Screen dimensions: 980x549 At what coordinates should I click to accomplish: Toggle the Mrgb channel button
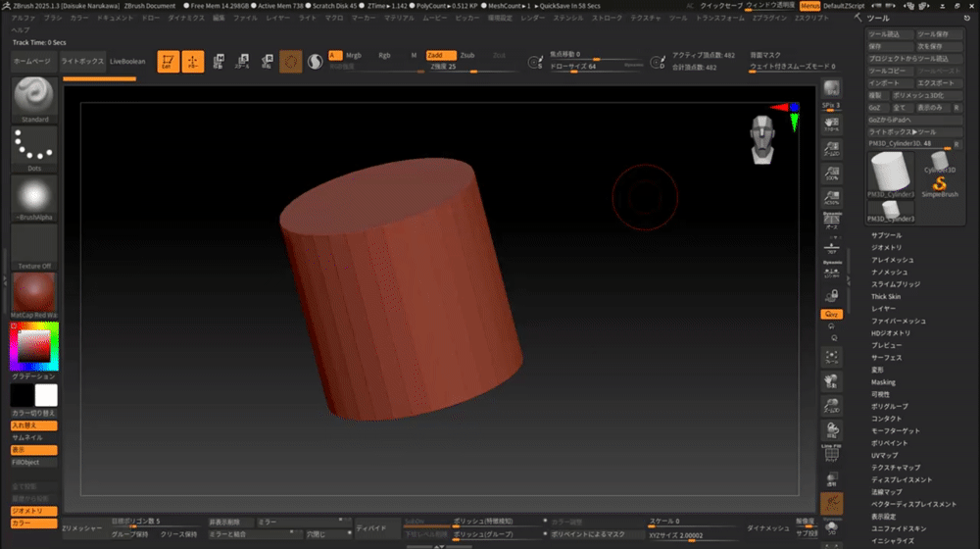click(354, 56)
